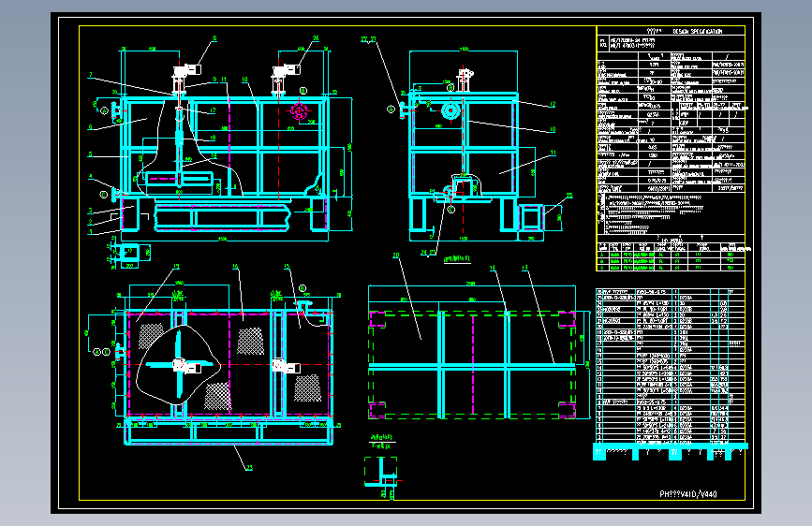Select the red nozzle flange on the front view
This screenshot has height=526, width=812.
coord(300,110)
